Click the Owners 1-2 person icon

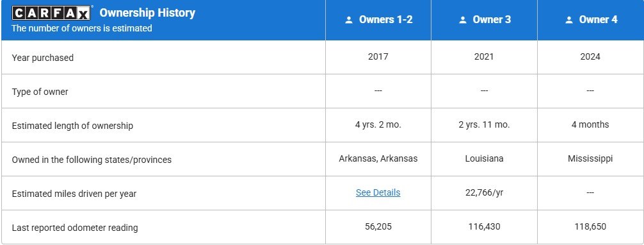tap(349, 20)
